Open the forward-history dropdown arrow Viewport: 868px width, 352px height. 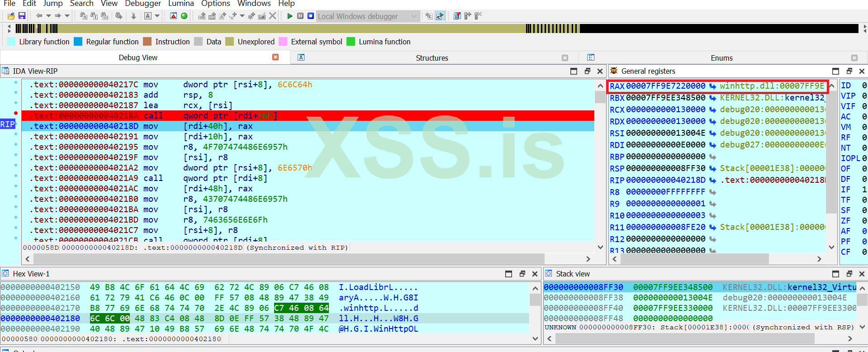click(67, 16)
